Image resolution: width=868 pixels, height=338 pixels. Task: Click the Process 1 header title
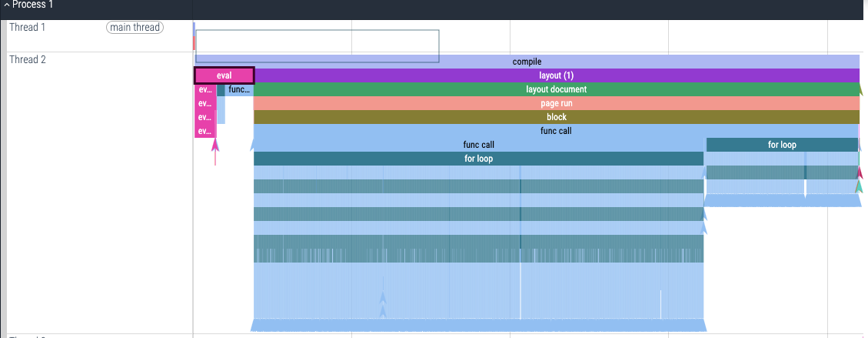[x=32, y=5]
